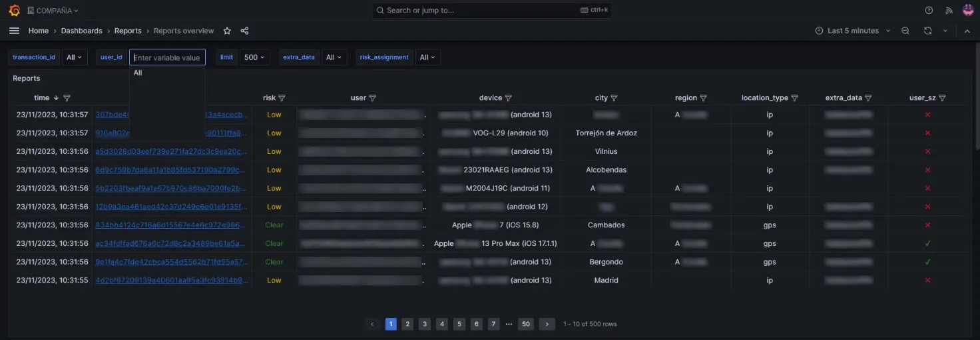This screenshot has height=340, width=980.
Task: Share the dashboard via share icon
Action: tap(244, 31)
